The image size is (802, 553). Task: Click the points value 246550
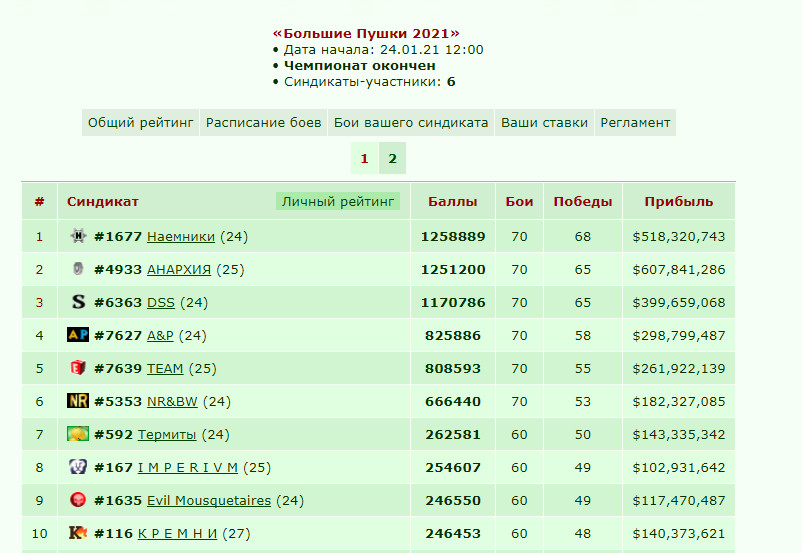coord(453,500)
